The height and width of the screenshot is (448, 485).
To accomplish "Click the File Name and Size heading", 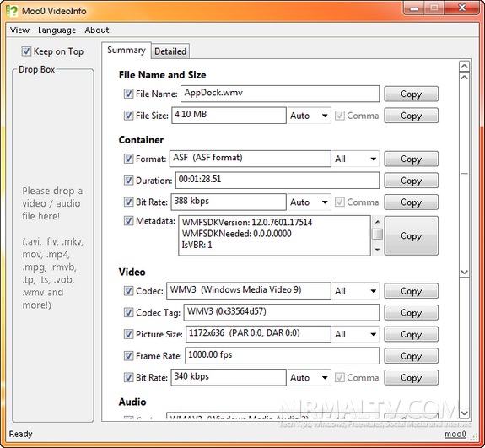I will (x=163, y=75).
